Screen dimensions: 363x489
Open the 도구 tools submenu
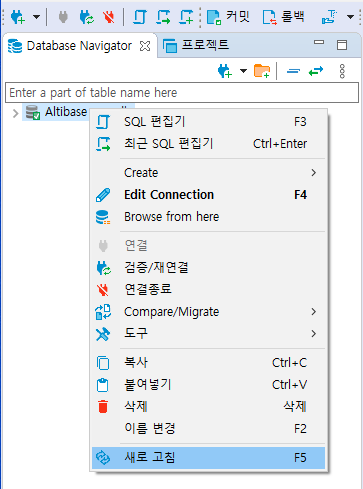(208, 333)
